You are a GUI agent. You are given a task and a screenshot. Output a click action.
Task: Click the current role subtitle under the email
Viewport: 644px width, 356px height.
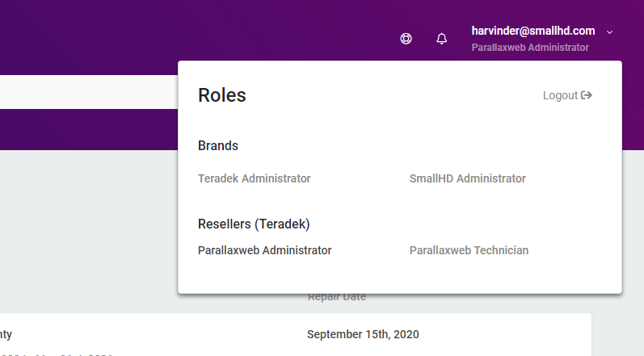point(530,48)
